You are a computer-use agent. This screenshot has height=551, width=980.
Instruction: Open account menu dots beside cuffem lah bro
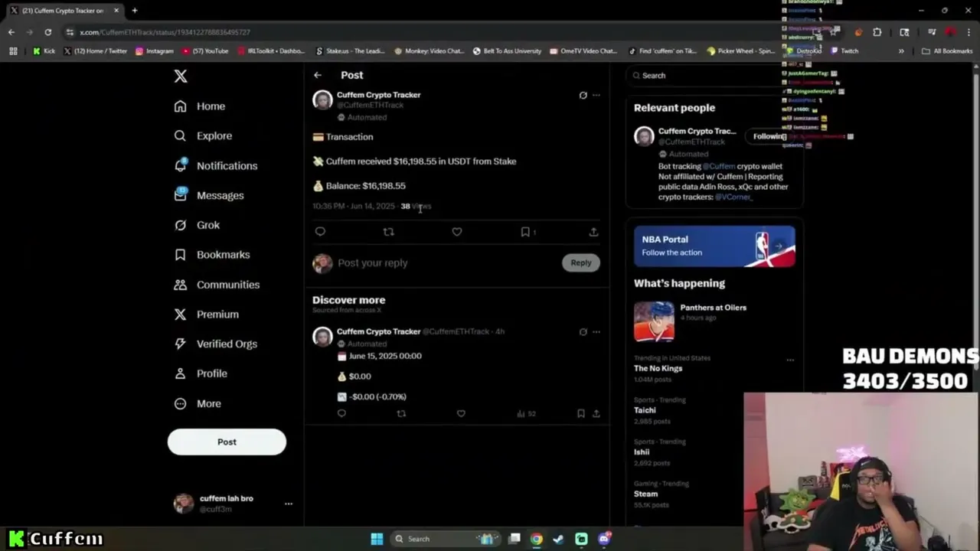point(289,504)
